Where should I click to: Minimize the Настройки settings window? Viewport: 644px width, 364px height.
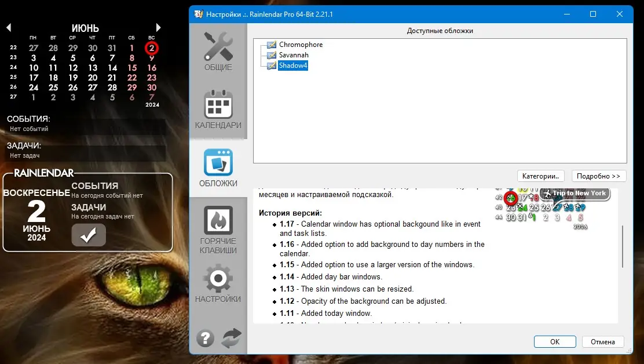tap(567, 14)
